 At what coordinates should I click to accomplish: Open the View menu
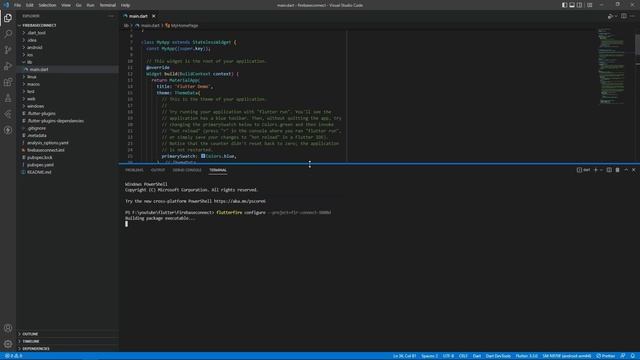(x=66, y=5)
